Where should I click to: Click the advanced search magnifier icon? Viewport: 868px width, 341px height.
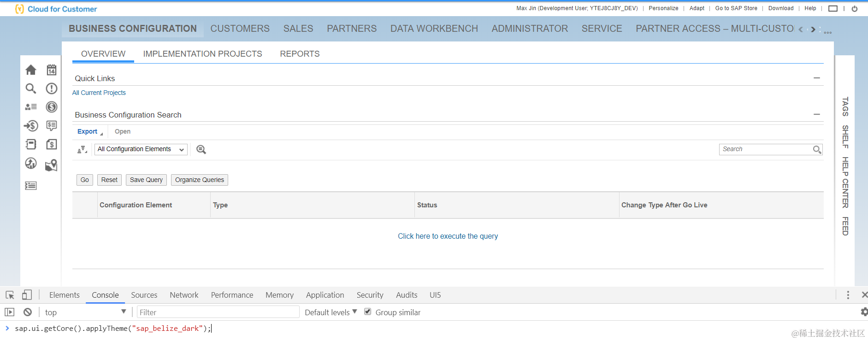(x=201, y=149)
